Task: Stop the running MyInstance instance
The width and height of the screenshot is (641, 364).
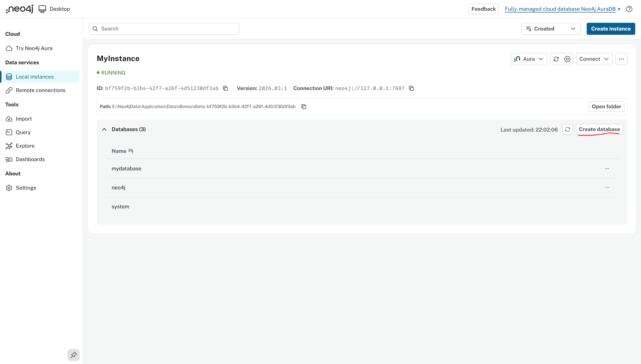Action: pyautogui.click(x=567, y=59)
